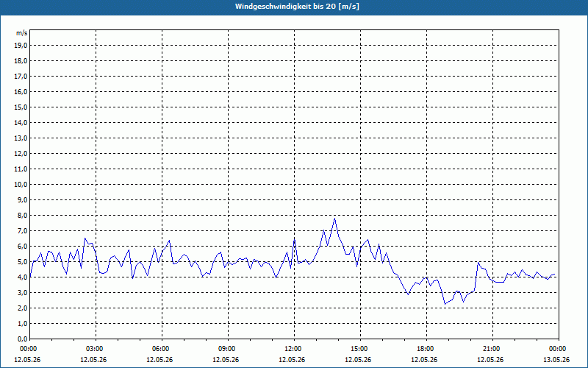Click the 18,0 y-axis label
588x368 pixels.
21,61
